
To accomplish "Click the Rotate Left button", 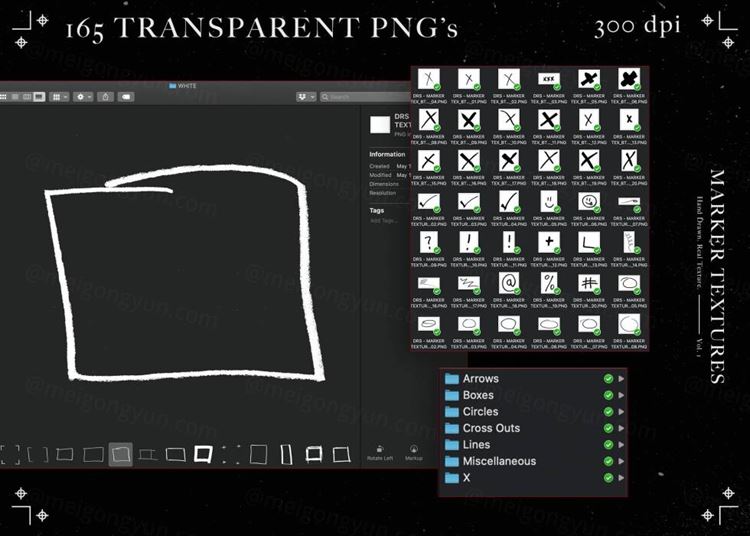I will tap(382, 452).
